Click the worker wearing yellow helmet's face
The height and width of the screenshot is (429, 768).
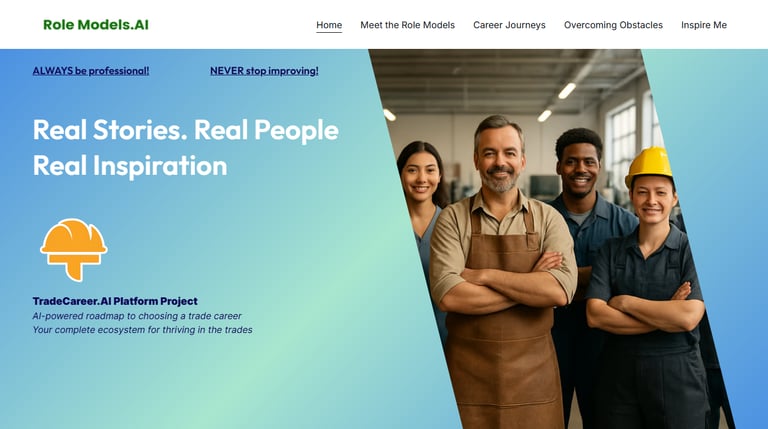653,198
